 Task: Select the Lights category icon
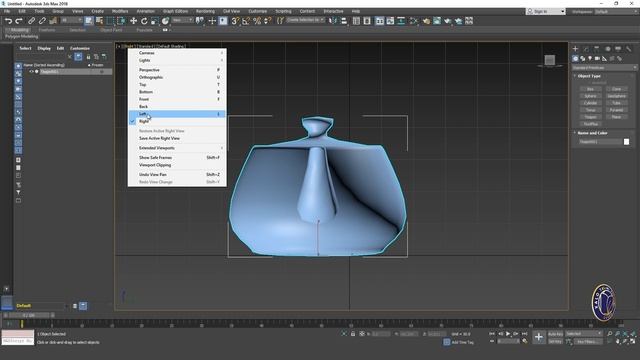point(590,59)
